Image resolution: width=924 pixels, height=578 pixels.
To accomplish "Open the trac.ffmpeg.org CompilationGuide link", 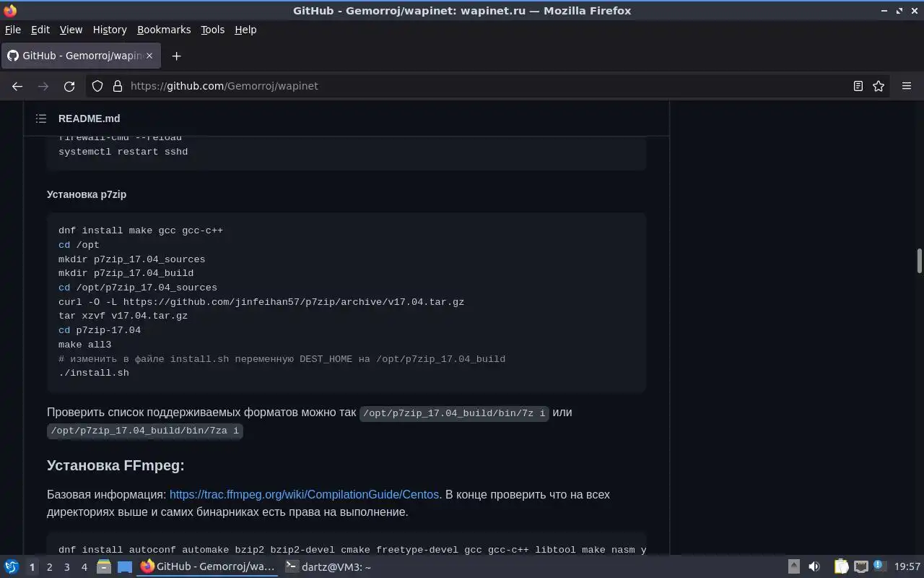I will tap(304, 495).
